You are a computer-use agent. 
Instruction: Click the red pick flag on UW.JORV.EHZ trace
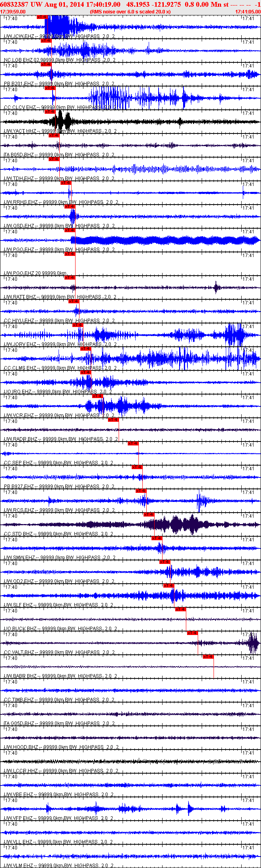[x=78, y=325]
